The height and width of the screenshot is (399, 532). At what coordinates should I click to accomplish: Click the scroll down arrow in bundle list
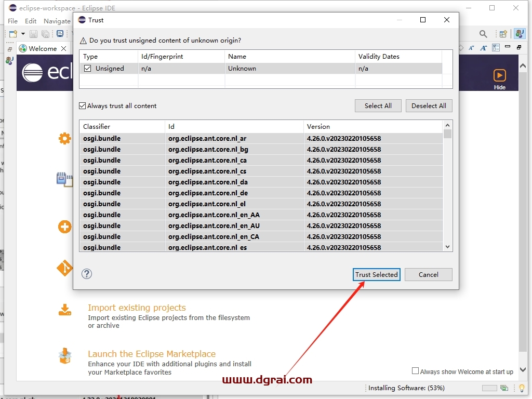pyautogui.click(x=447, y=247)
